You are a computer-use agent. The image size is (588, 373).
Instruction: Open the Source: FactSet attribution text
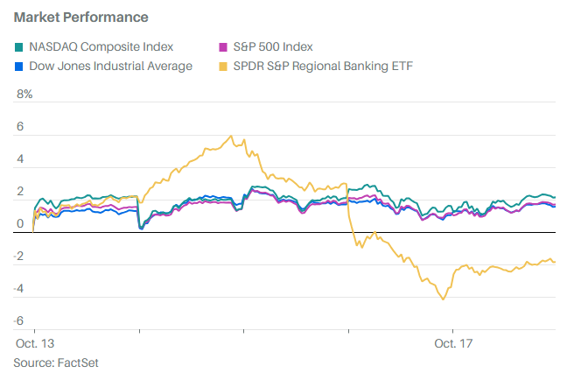56,361
